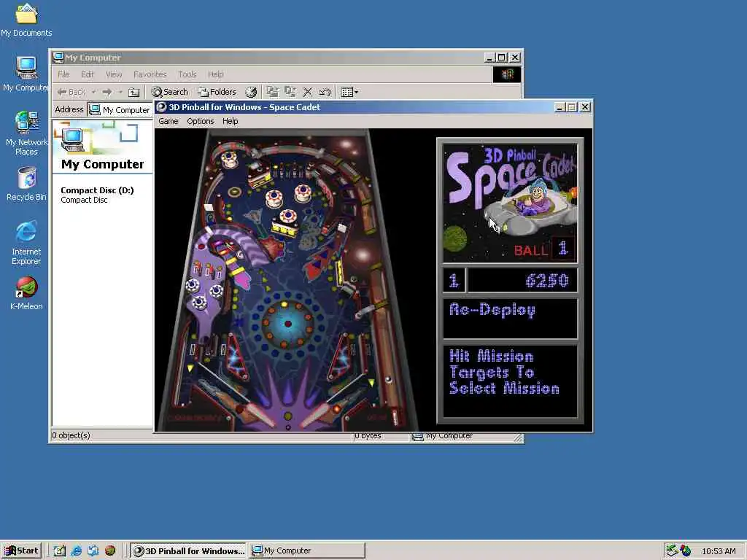The height and width of the screenshot is (560, 747).
Task: Select the K-Meleon desktop shortcut
Action: tap(26, 293)
